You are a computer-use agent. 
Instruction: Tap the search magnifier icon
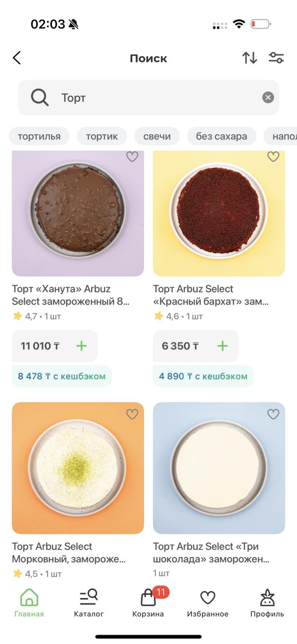click(x=40, y=98)
